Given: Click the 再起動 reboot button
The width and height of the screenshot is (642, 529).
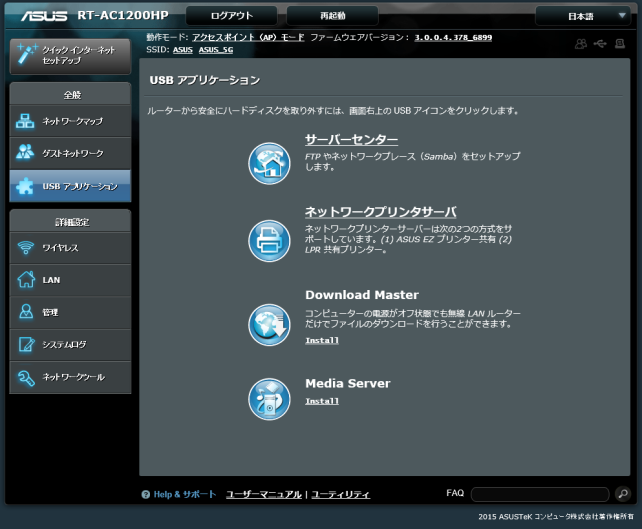Looking at the screenshot, I should 332,16.
